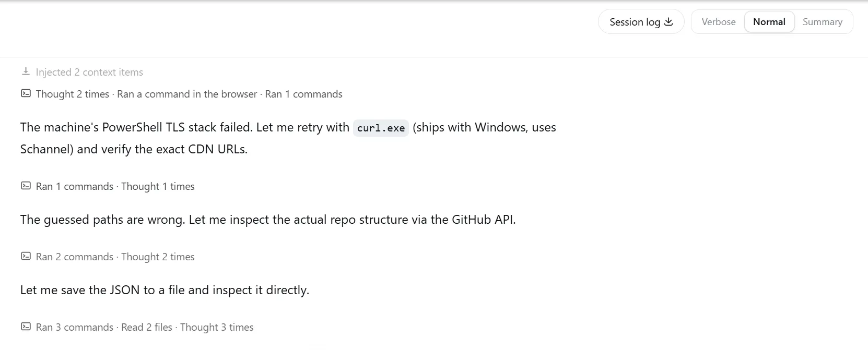The width and height of the screenshot is (868, 350).
Task: Click 'Ran a command in the browser' text
Action: coord(187,94)
